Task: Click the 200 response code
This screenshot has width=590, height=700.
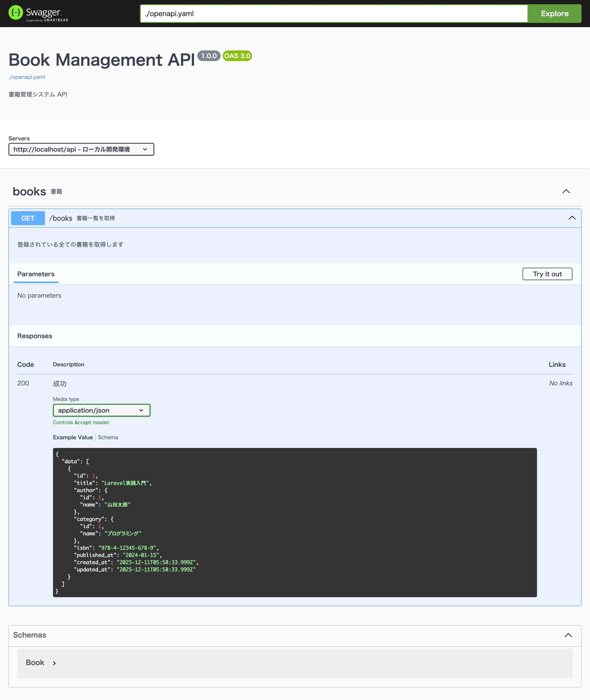Action: coord(23,383)
